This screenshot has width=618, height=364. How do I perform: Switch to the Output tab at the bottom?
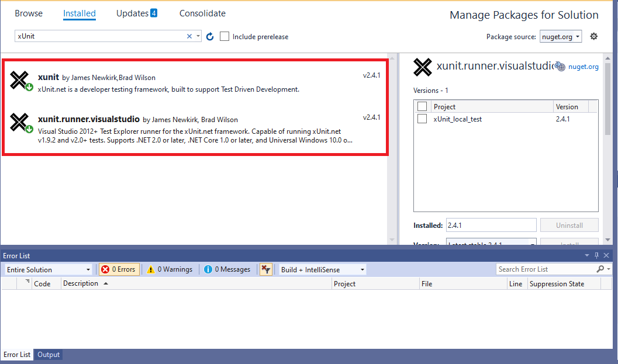click(x=48, y=355)
